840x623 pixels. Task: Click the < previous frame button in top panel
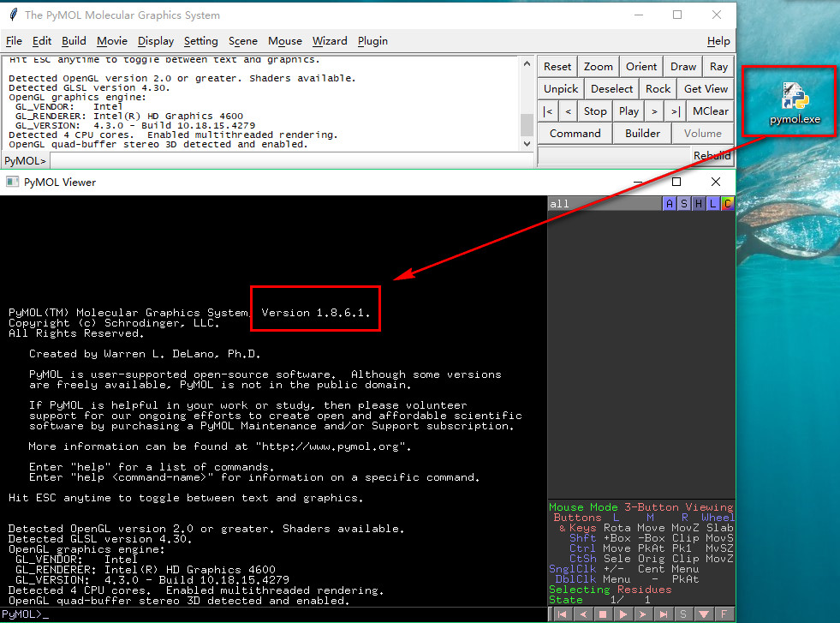coord(568,111)
